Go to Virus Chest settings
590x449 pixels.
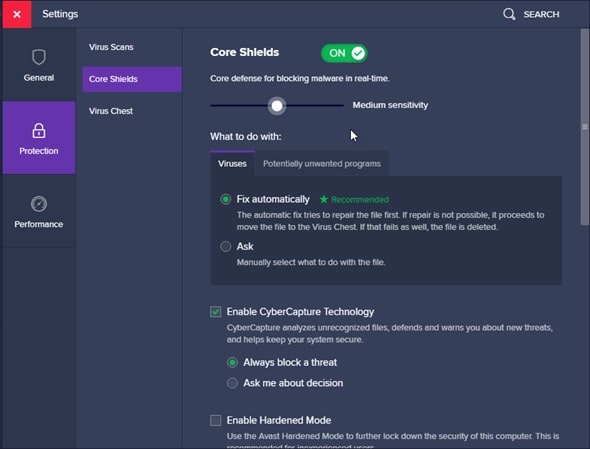click(x=111, y=111)
